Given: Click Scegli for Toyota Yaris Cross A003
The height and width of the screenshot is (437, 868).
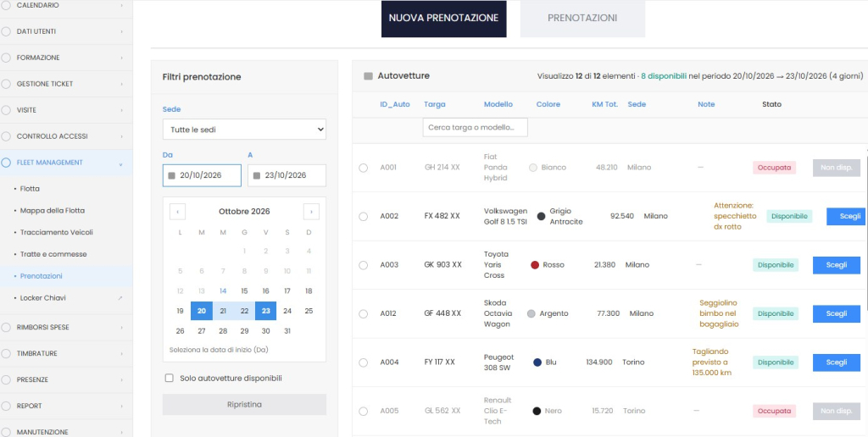Looking at the screenshot, I should (837, 265).
